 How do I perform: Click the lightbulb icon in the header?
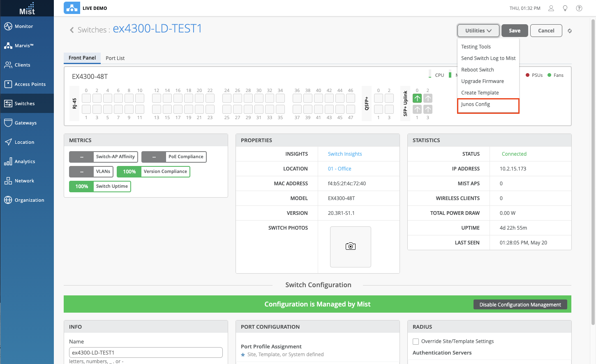pos(565,8)
